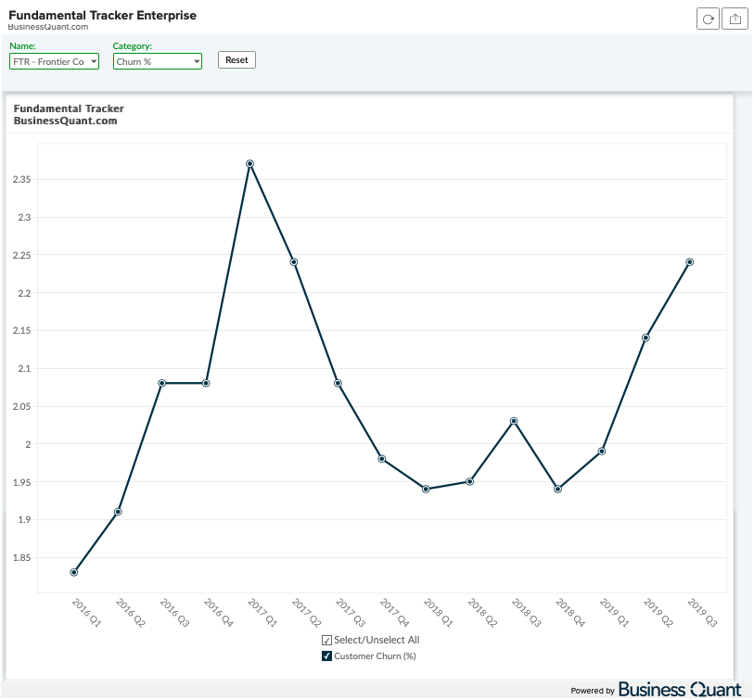Image resolution: width=754 pixels, height=700 pixels.
Task: Click the Reset button
Action: pos(236,60)
